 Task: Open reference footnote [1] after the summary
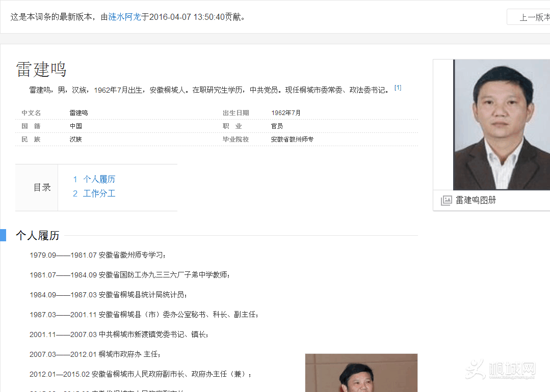(398, 88)
